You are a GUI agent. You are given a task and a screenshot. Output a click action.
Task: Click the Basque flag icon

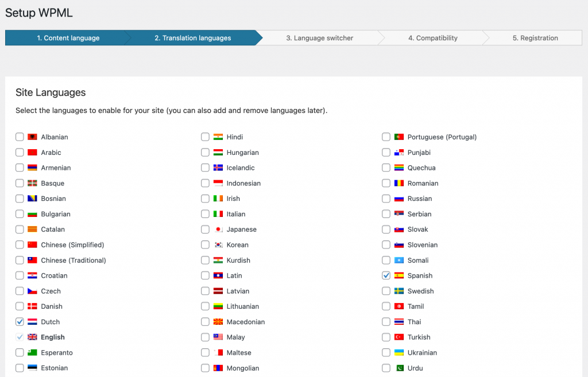coord(32,183)
